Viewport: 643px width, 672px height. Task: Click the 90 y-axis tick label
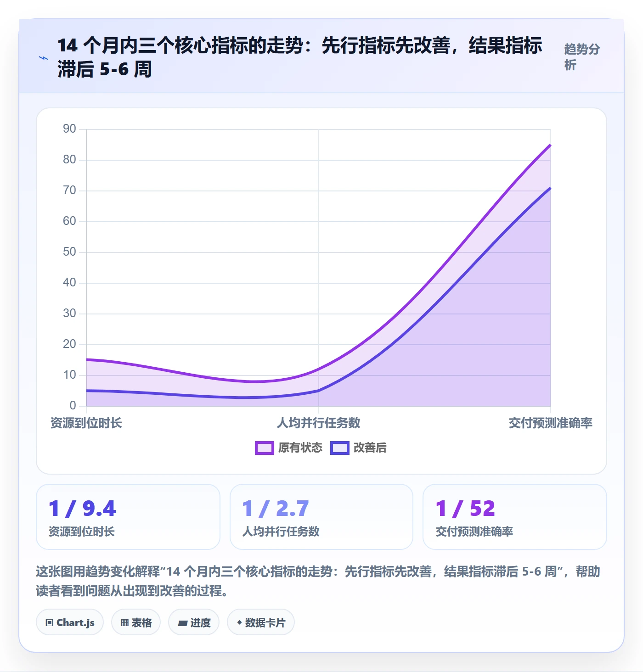tap(69, 129)
